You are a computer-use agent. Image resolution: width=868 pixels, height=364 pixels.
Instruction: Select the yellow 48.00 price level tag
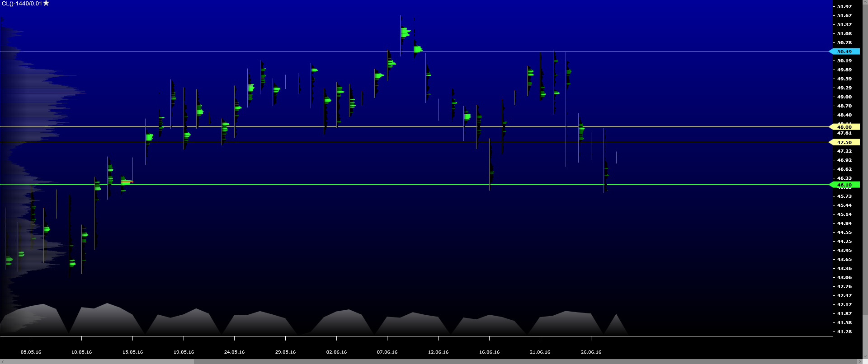click(x=844, y=127)
